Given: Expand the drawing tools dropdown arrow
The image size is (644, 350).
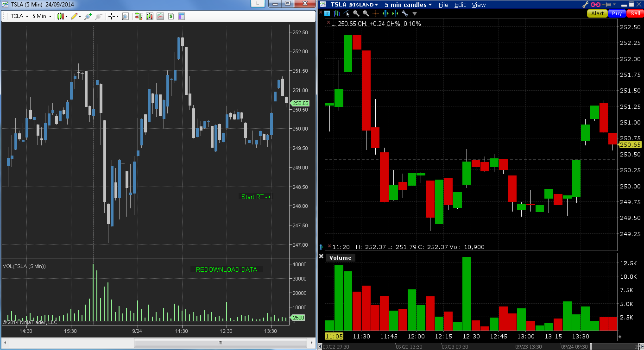Looking at the screenshot, I should [80, 16].
